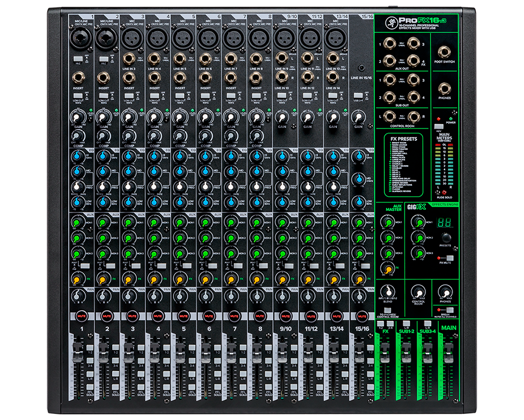
Task: Click channel 7 MON3 aux knob
Action: [x=230, y=253]
